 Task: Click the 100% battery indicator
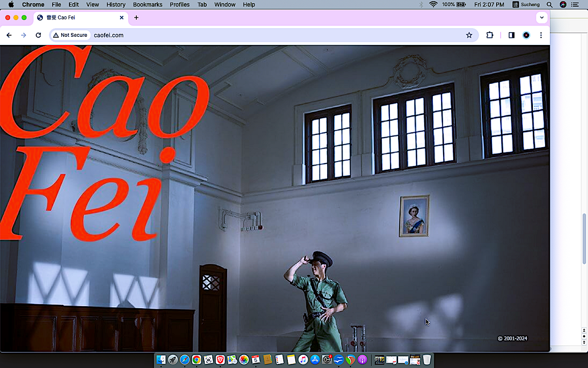[453, 5]
